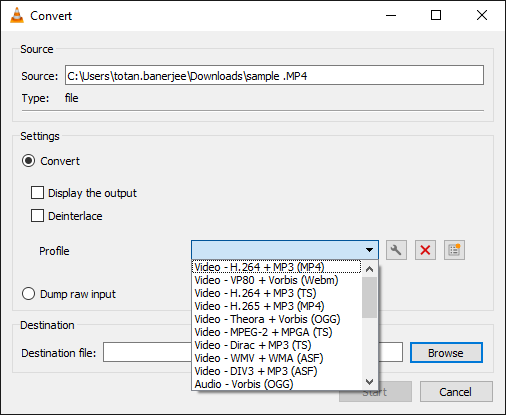506x415 pixels.
Task: Click the profile list scroll down arrow
Action: click(x=369, y=382)
